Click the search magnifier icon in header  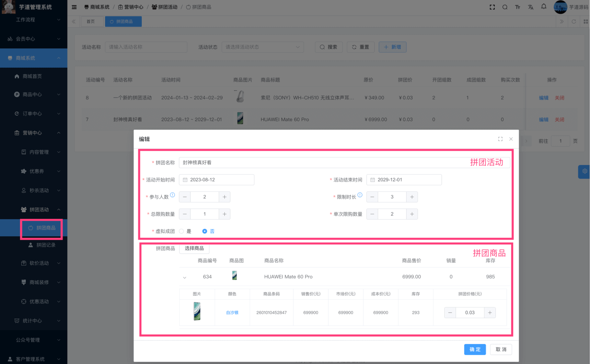[505, 7]
